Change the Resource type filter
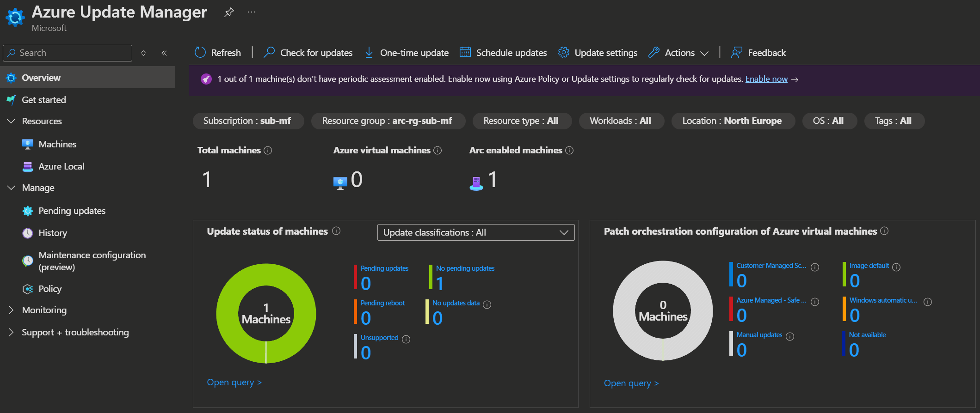 click(x=522, y=121)
